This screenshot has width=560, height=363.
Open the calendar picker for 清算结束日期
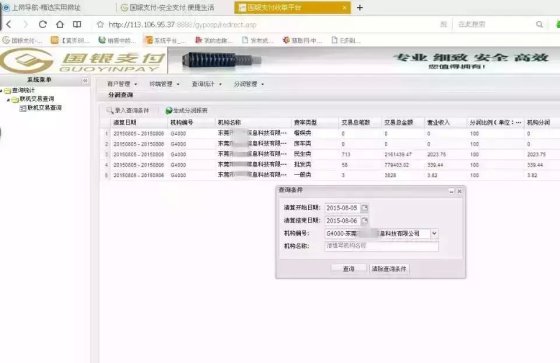click(x=364, y=221)
